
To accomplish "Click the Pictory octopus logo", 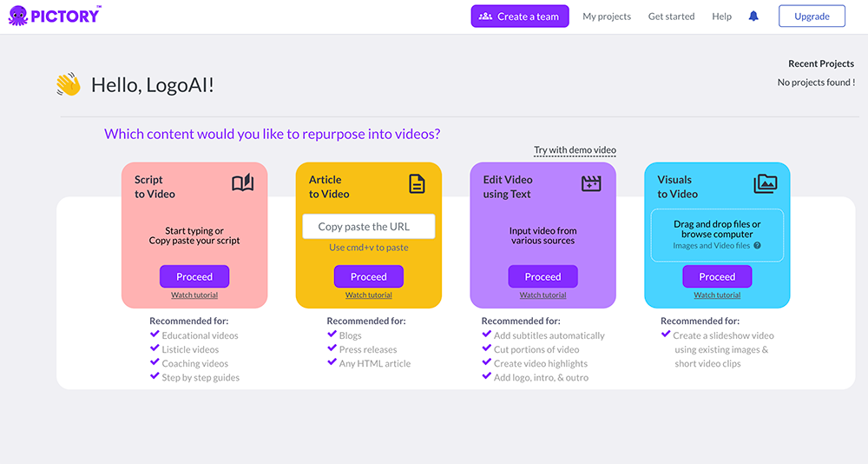I will pos(18,16).
